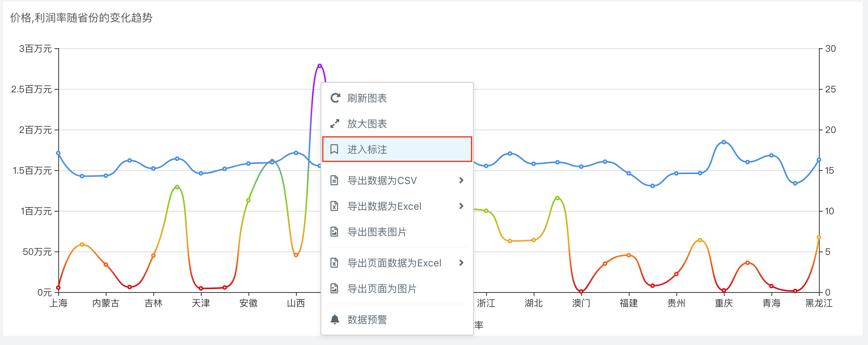Select 导出页面为图片 menu option
868x345 pixels.
coord(381,289)
